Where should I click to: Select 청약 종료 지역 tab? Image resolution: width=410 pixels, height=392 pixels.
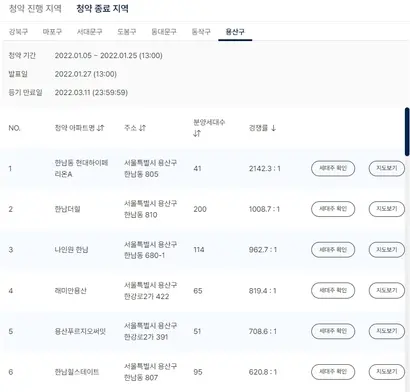102,9
